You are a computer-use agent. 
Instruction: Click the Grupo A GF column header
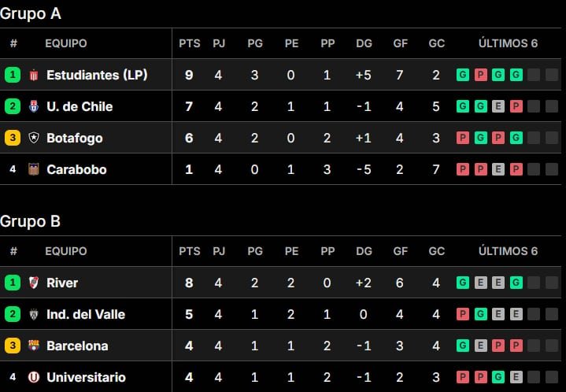[x=401, y=43]
